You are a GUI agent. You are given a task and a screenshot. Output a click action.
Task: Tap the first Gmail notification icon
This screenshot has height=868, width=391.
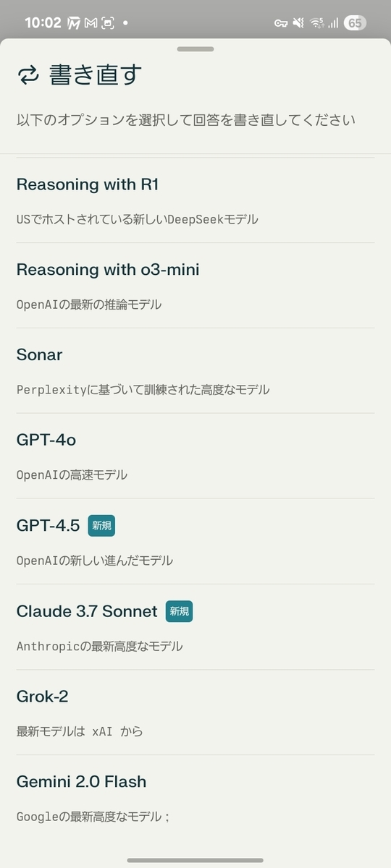click(x=74, y=23)
